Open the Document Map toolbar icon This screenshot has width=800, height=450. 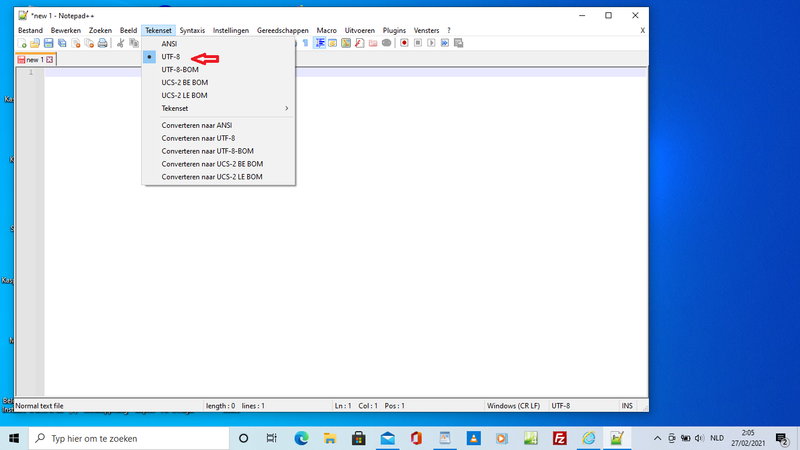pyautogui.click(x=346, y=43)
